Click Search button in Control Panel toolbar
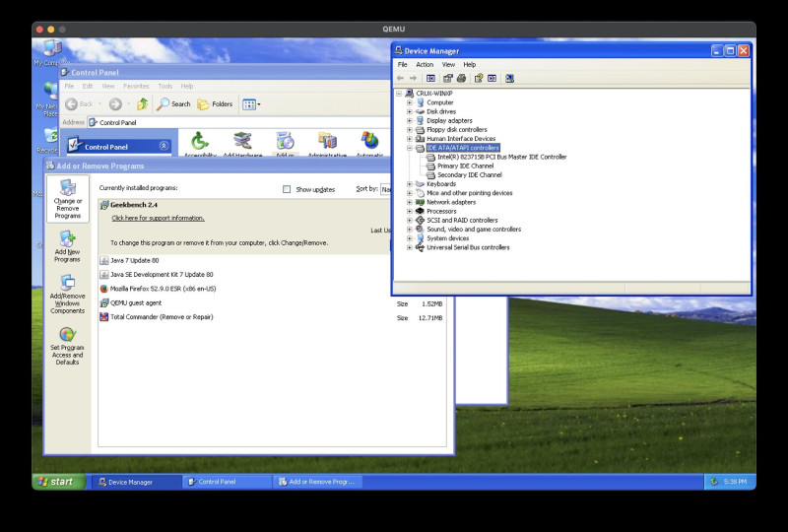 (173, 104)
